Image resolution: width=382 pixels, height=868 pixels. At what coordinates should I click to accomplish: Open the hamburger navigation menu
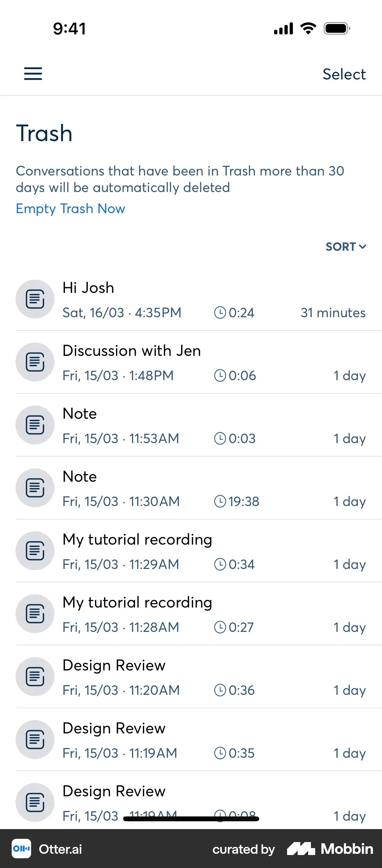coord(33,73)
